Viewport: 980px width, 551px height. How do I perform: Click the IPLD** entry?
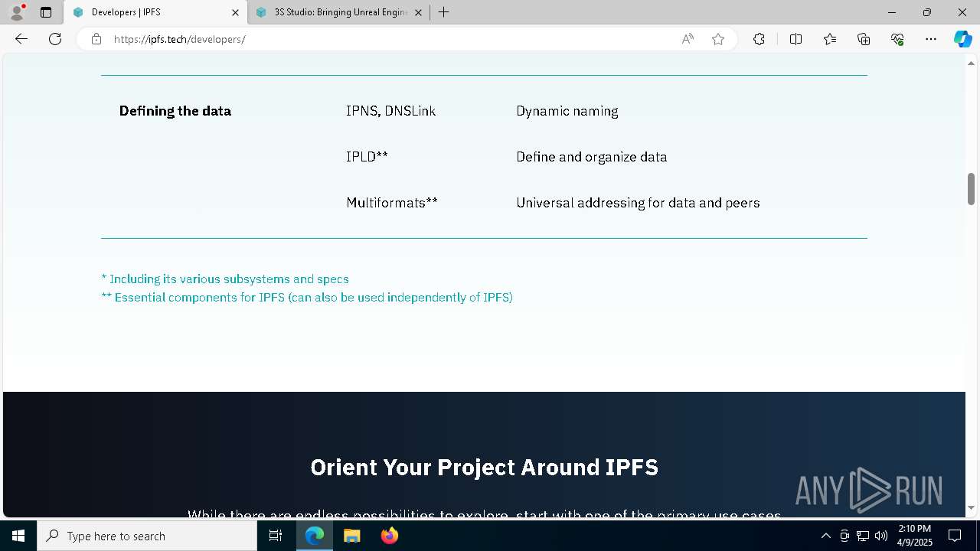[367, 157]
